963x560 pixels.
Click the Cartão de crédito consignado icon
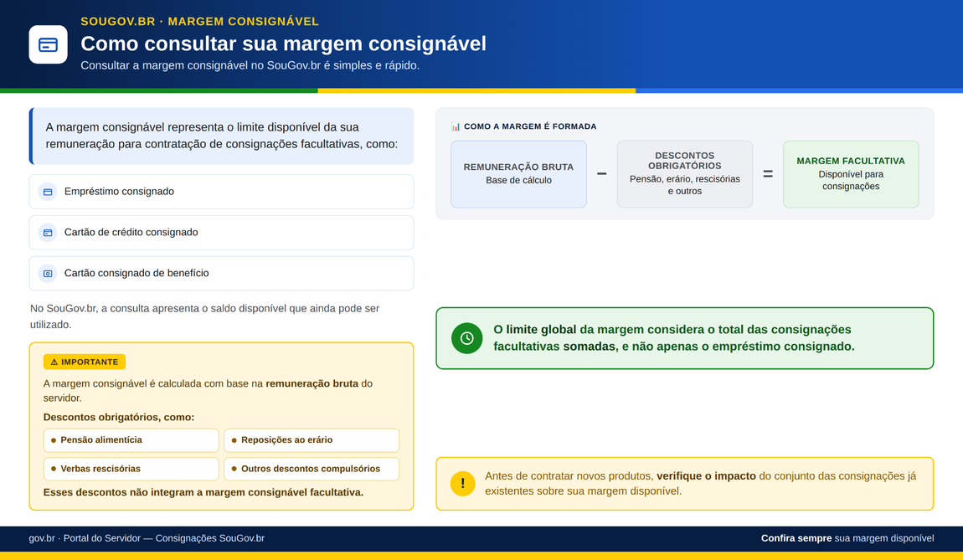(47, 233)
